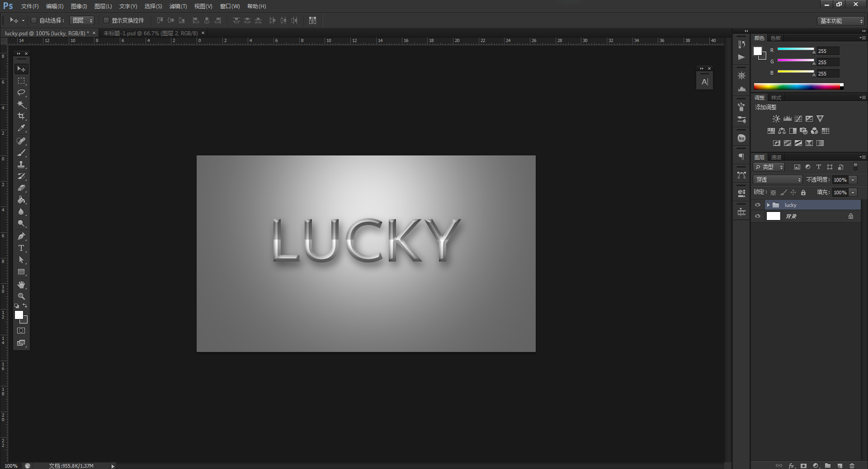The image size is (868, 469).
Task: Open the 图像(I) menu
Action: point(79,6)
